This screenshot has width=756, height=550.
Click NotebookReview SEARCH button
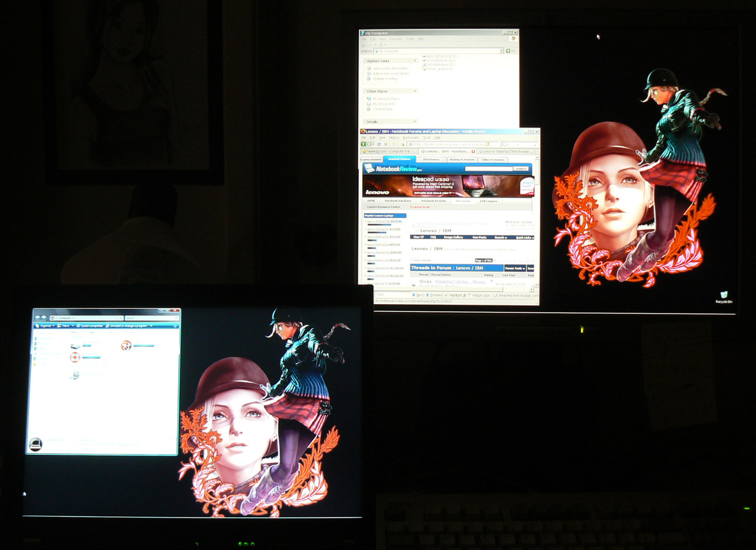[521, 169]
